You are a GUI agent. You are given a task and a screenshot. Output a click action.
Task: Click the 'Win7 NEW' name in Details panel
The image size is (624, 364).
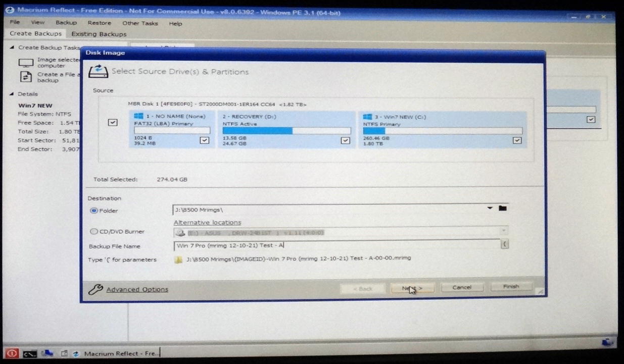pyautogui.click(x=35, y=106)
